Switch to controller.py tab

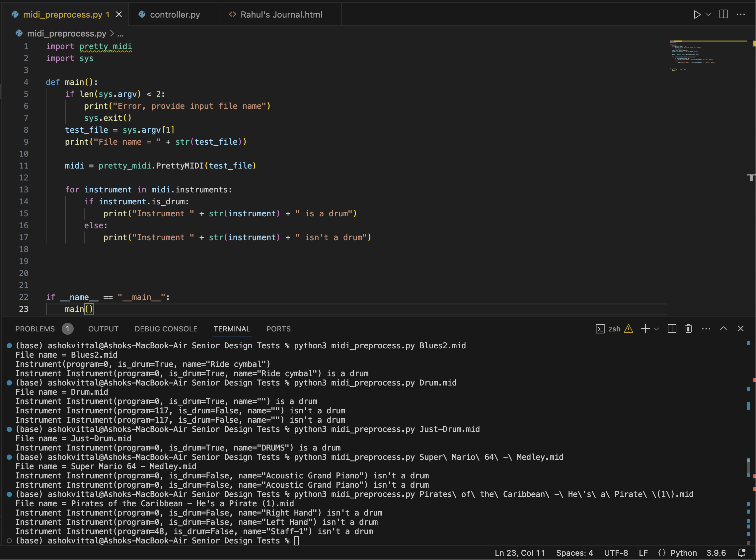tap(175, 15)
